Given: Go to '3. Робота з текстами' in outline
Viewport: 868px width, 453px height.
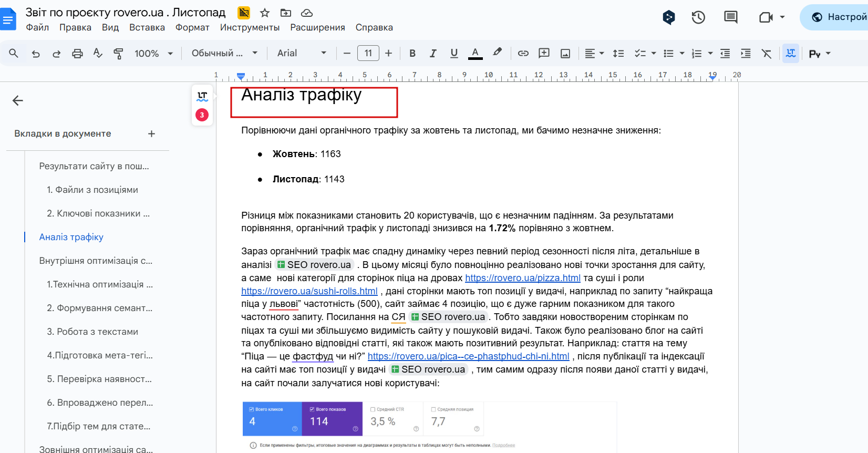Looking at the screenshot, I should click(92, 332).
